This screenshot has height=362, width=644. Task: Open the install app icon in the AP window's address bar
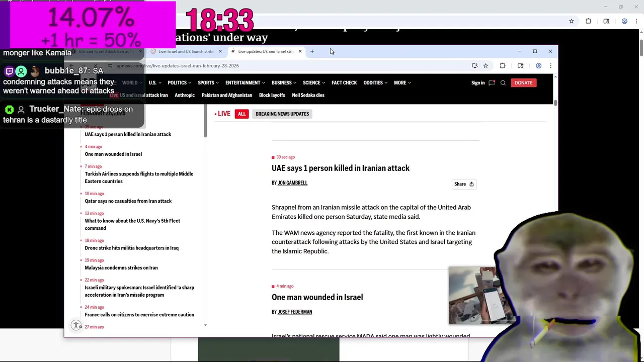(x=474, y=66)
